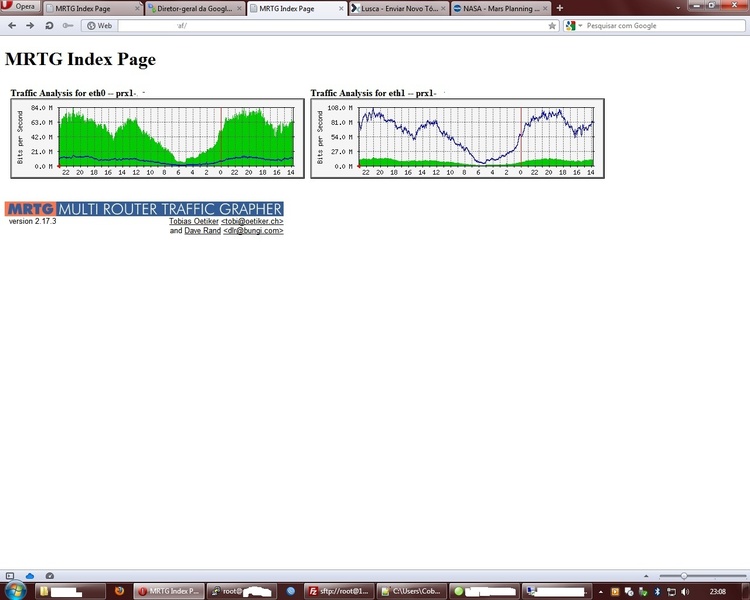This screenshot has width=750, height=600.
Task: Open the Windows Start menu
Action: tap(14, 591)
